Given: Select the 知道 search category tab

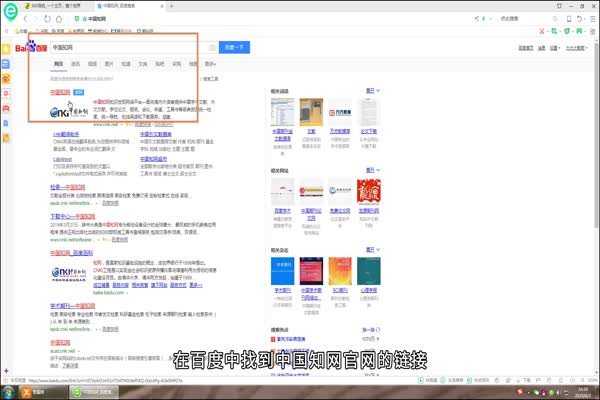Looking at the screenshot, I should click(126, 64).
